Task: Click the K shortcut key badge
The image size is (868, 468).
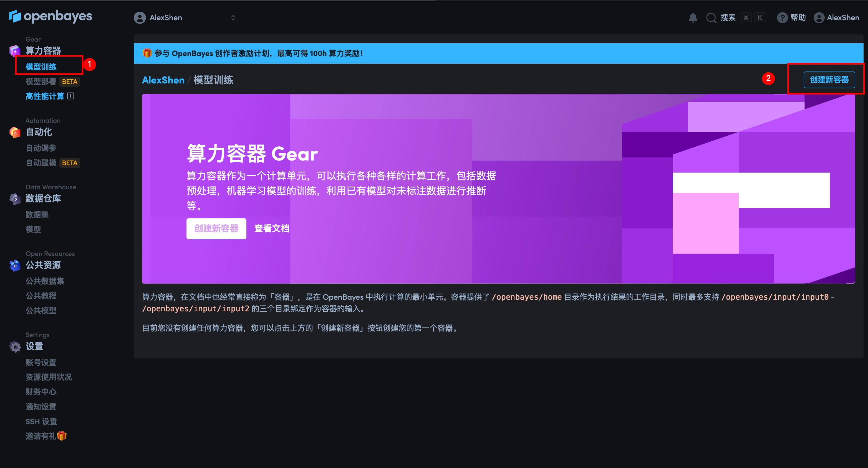Action: [x=760, y=18]
